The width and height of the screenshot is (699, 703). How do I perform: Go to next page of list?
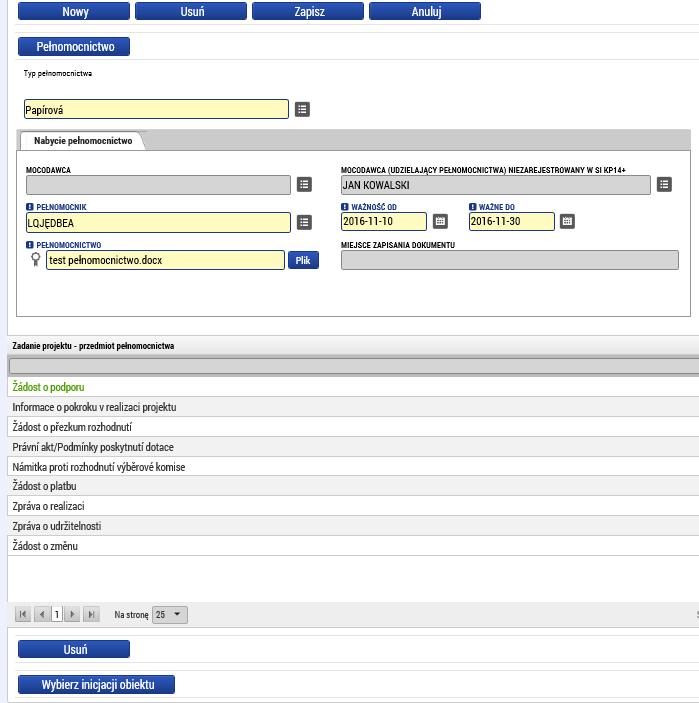point(72,614)
